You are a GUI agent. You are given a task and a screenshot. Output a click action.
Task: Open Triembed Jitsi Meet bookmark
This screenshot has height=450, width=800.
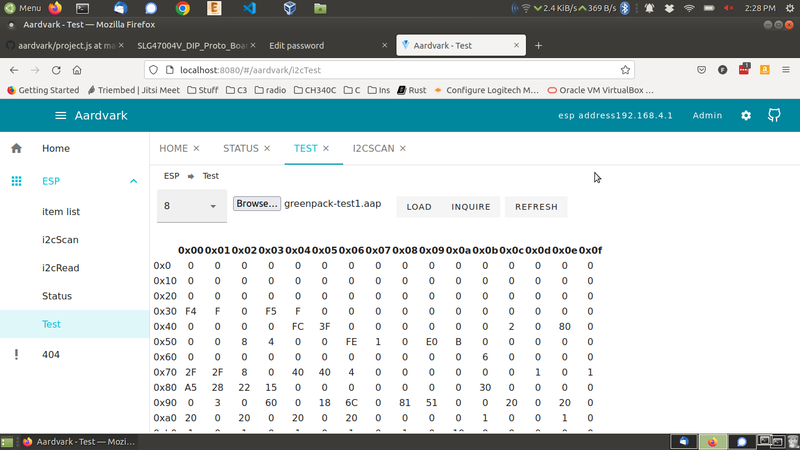click(134, 90)
